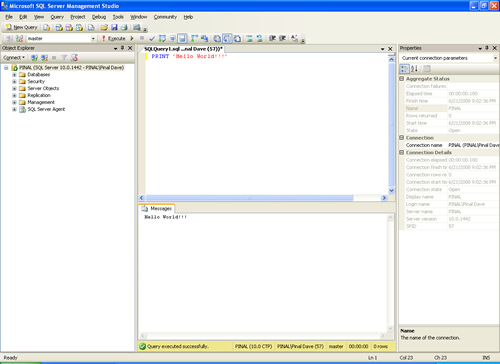Open the Project menu

pos(78,17)
